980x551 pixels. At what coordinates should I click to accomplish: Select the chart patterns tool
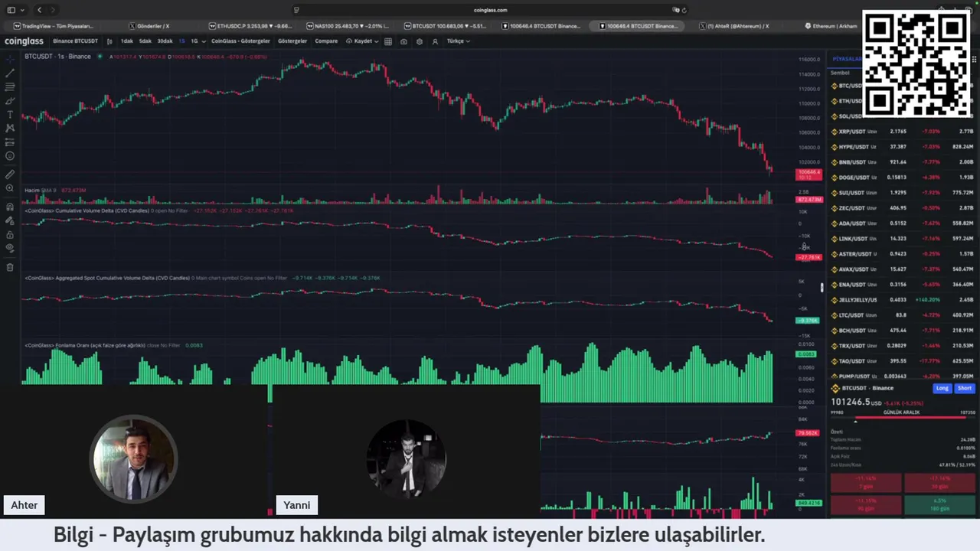(10, 128)
